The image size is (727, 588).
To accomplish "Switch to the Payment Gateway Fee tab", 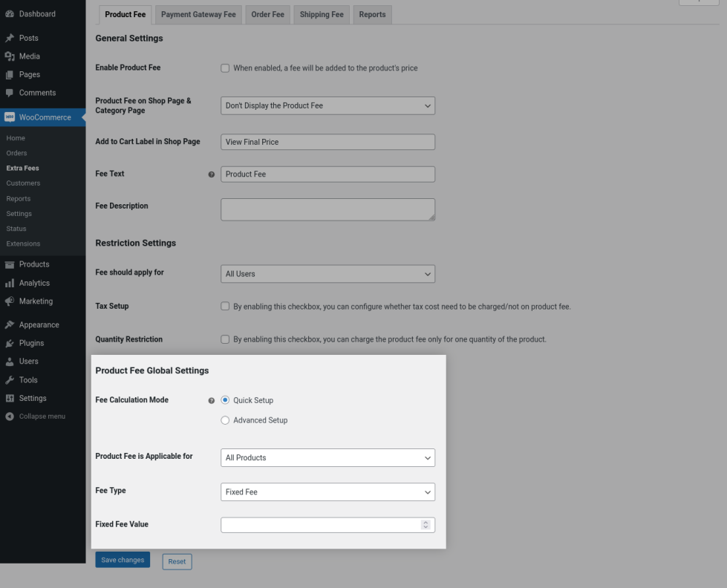I will point(198,15).
